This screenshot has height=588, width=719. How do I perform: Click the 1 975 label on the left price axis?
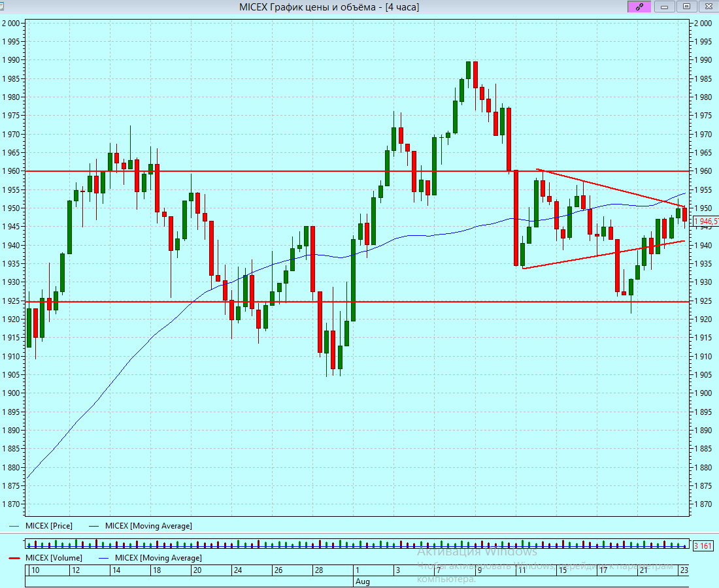[11, 116]
